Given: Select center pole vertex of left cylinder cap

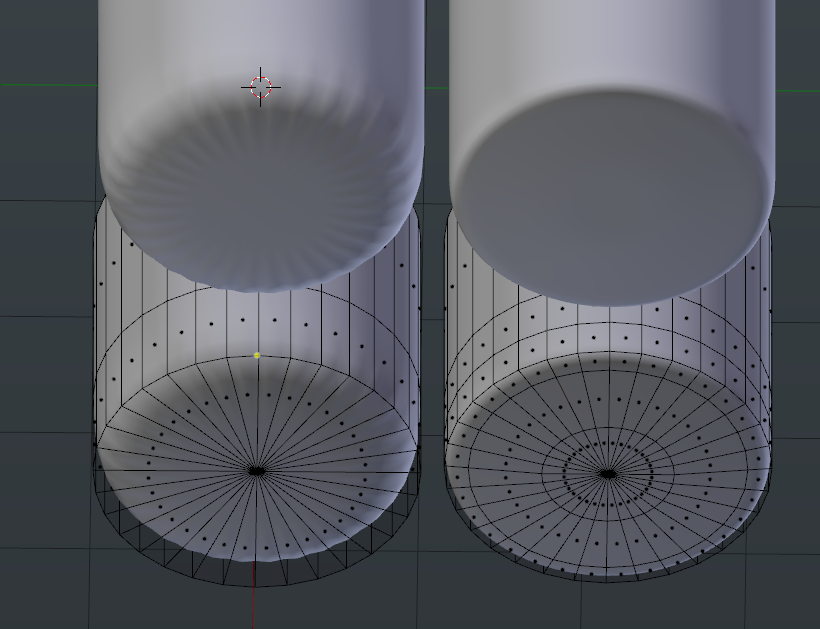Looking at the screenshot, I should 256,471.
